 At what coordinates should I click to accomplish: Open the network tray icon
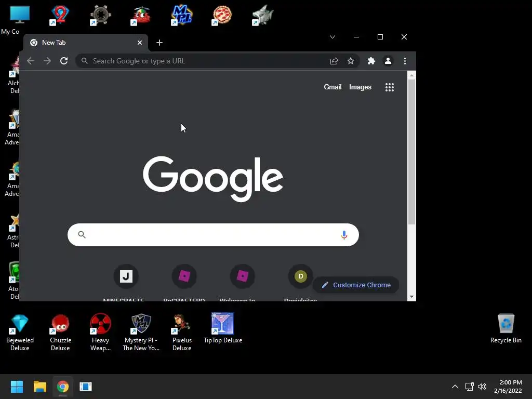click(470, 387)
